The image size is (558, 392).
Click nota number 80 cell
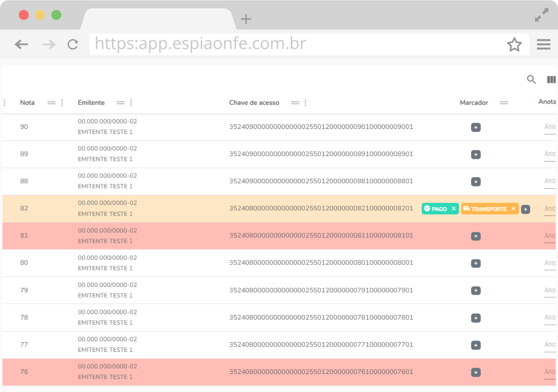pyautogui.click(x=24, y=263)
